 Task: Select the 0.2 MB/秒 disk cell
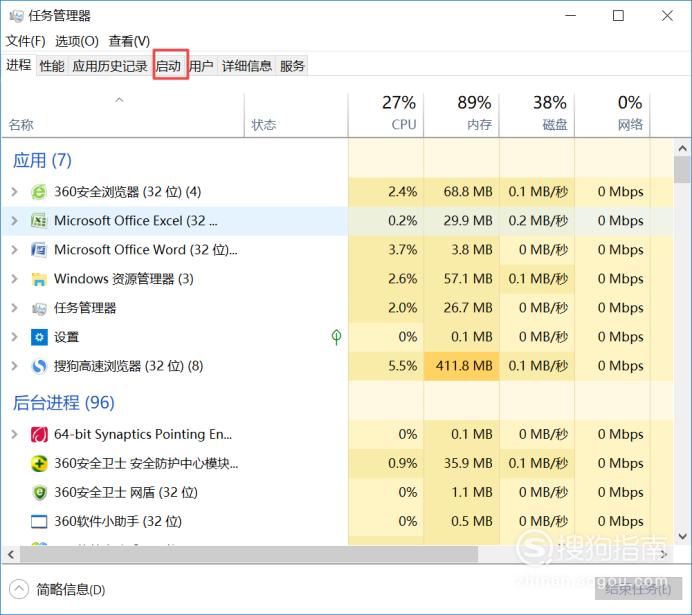click(x=537, y=221)
